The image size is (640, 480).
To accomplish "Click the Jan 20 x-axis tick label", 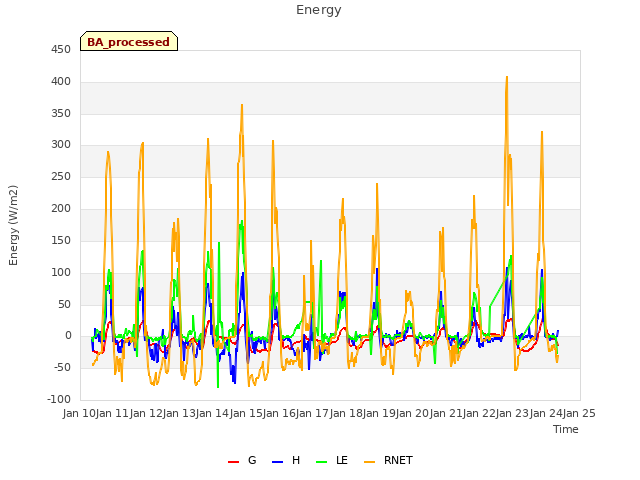I will [412, 413].
